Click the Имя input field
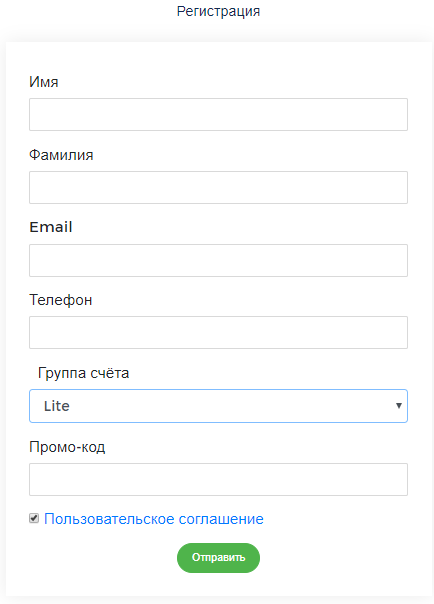 (x=218, y=114)
